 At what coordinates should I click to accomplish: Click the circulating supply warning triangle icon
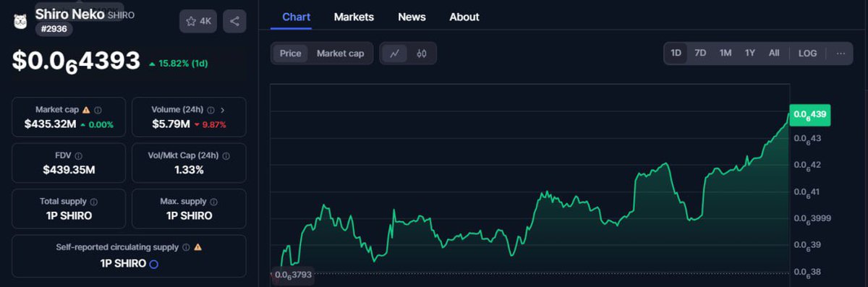(x=197, y=247)
